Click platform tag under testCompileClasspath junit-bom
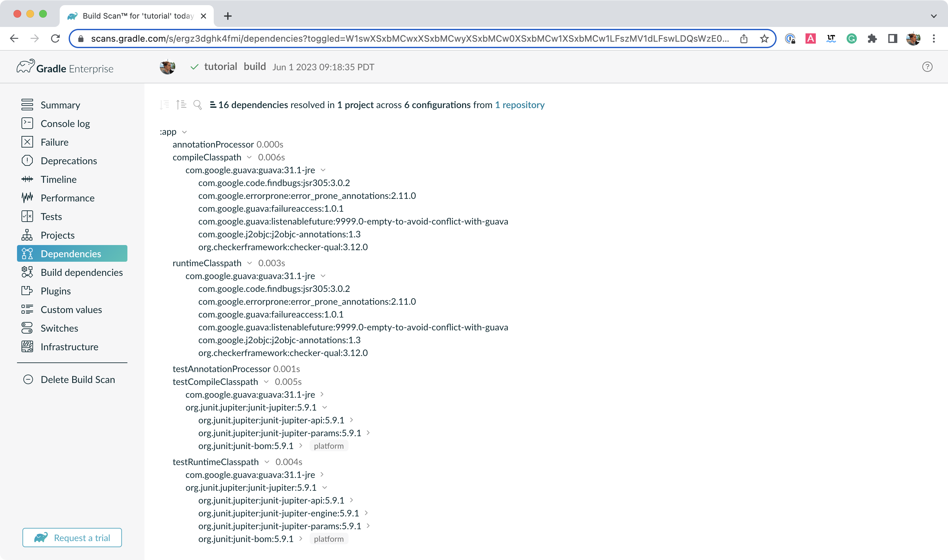The height and width of the screenshot is (560, 948). tap(328, 446)
